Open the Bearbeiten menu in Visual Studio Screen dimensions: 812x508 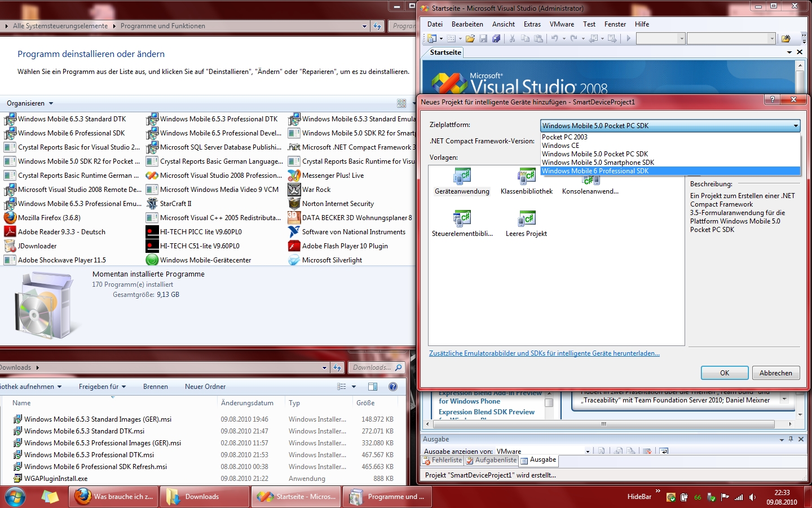pyautogui.click(x=467, y=24)
